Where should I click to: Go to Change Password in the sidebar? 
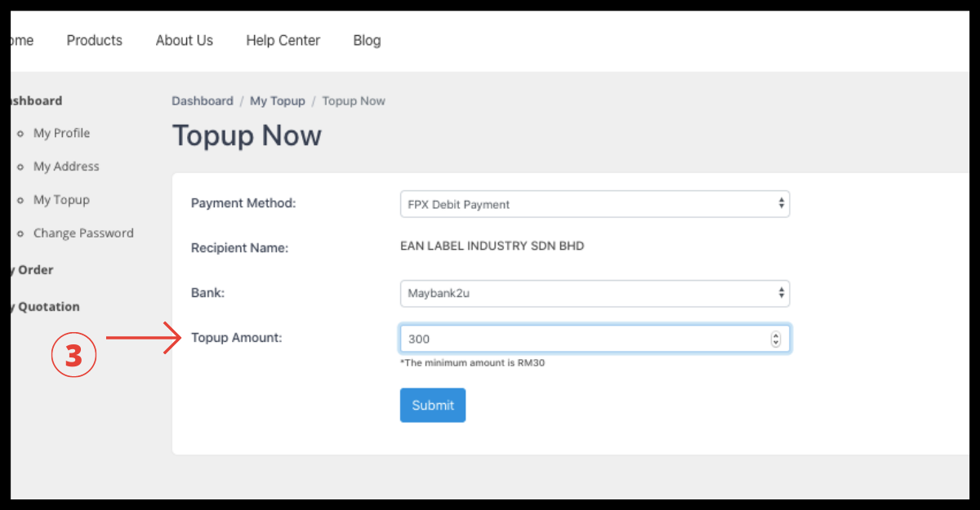(x=83, y=233)
